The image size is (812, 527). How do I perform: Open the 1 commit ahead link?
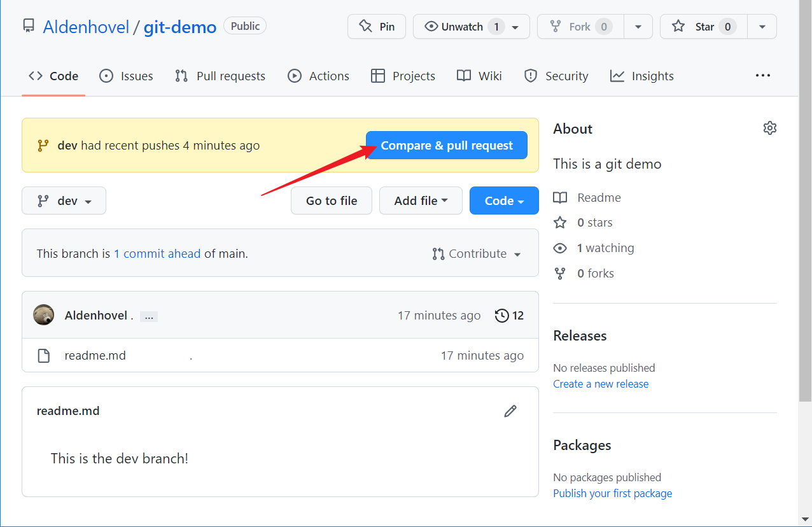pos(157,253)
